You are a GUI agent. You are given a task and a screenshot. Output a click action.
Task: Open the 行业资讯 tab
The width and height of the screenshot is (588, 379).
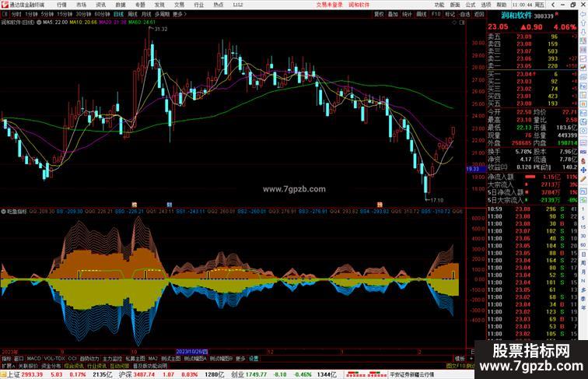point(96,366)
